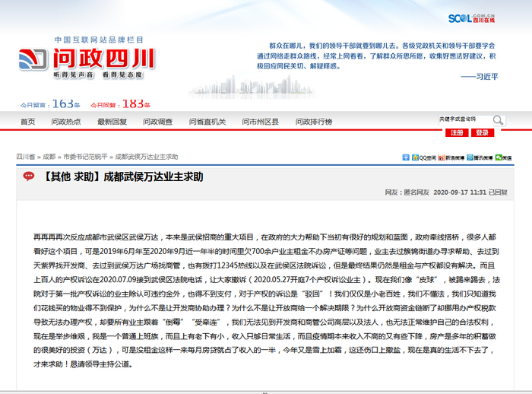Screen dimensions: 532x394
Task: Open the 问政排行榜 nav item
Action: click(313, 122)
